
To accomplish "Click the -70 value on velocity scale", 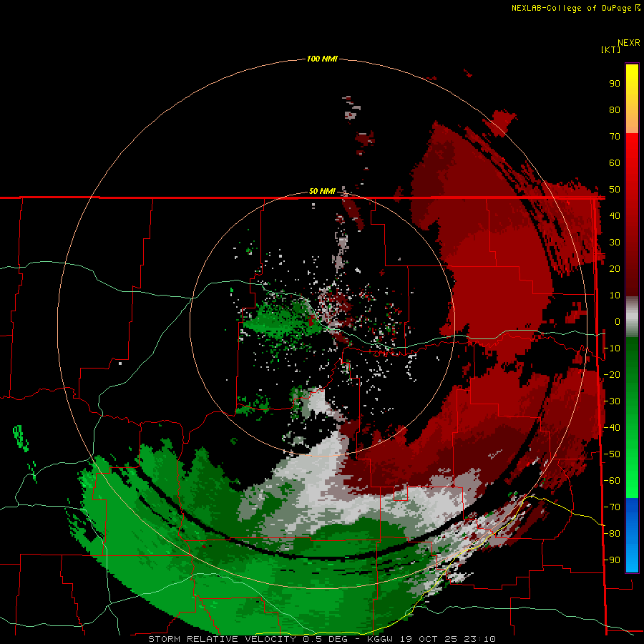I will pyautogui.click(x=612, y=507).
